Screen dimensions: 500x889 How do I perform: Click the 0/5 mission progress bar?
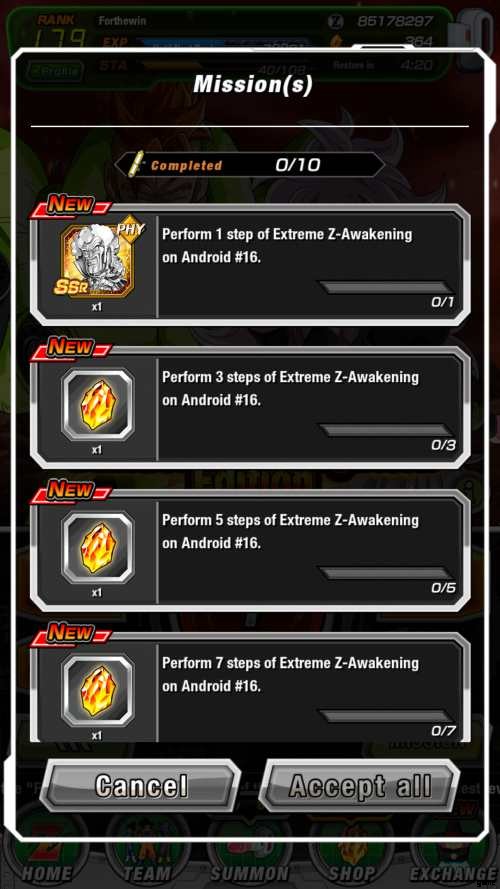pyautogui.click(x=385, y=573)
